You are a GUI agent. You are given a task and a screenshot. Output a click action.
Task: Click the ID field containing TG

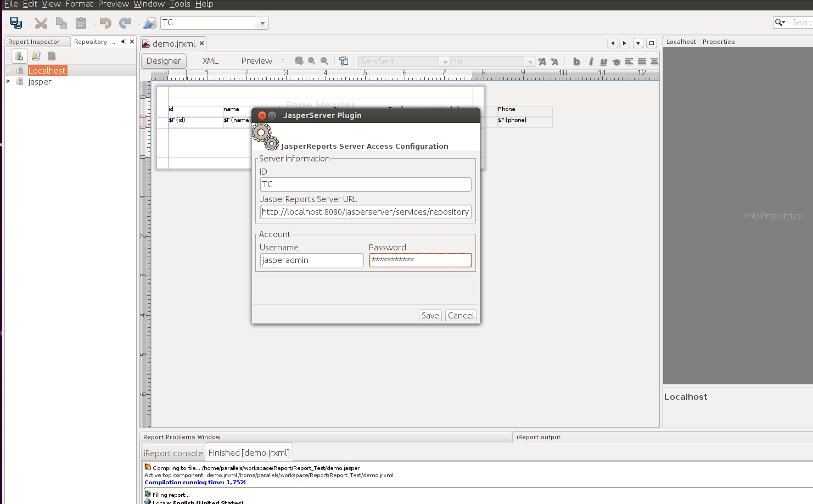[366, 184]
